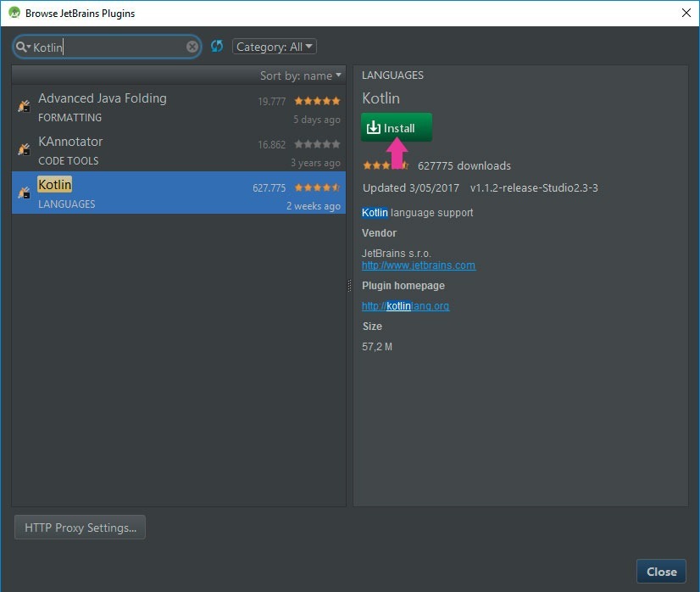The height and width of the screenshot is (592, 700).
Task: Click the JetBrains s.r.o. vendor name
Action: tap(397, 254)
